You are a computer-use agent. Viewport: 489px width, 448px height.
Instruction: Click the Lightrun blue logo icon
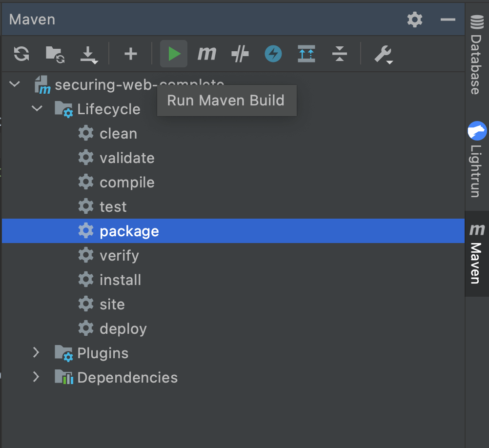[x=477, y=131]
